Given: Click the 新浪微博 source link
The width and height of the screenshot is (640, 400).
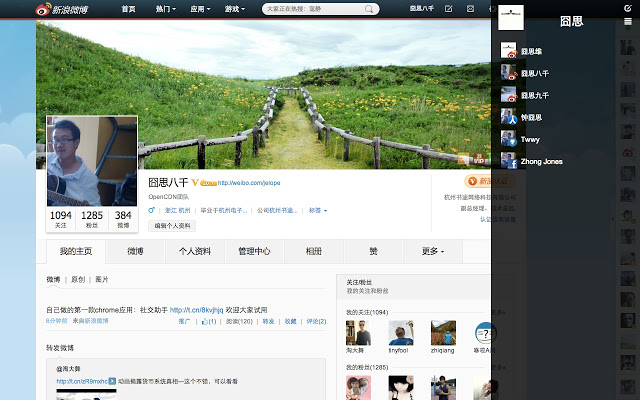Looking at the screenshot, I should (x=96, y=321).
